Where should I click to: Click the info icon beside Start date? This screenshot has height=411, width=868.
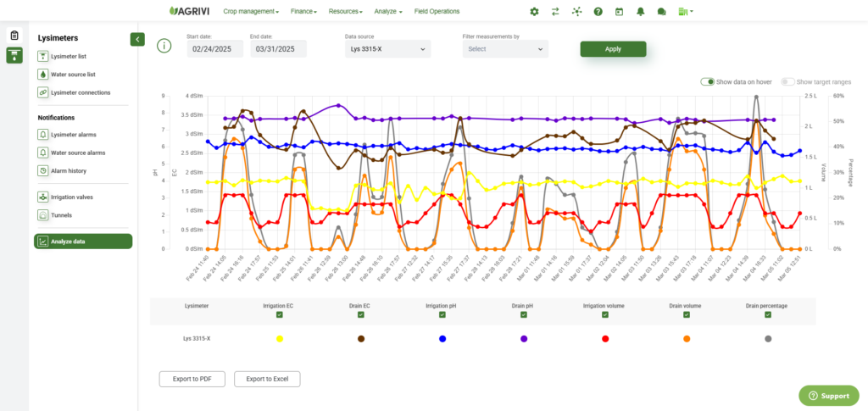click(x=164, y=46)
